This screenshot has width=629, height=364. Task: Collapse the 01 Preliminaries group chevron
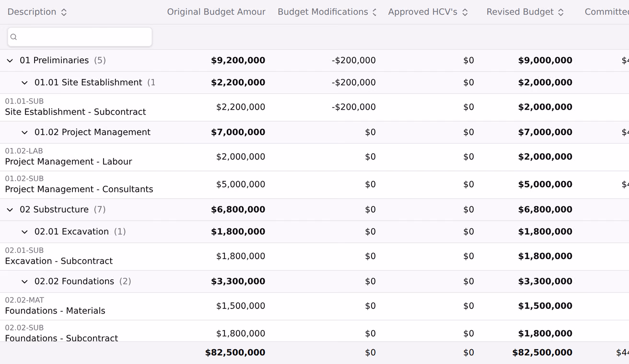pyautogui.click(x=10, y=61)
